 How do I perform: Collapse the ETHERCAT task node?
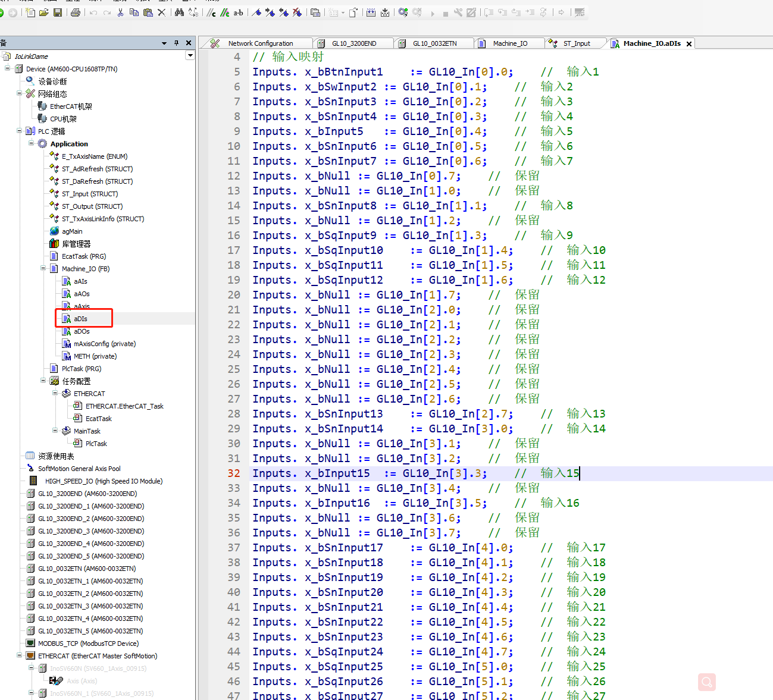[55, 394]
